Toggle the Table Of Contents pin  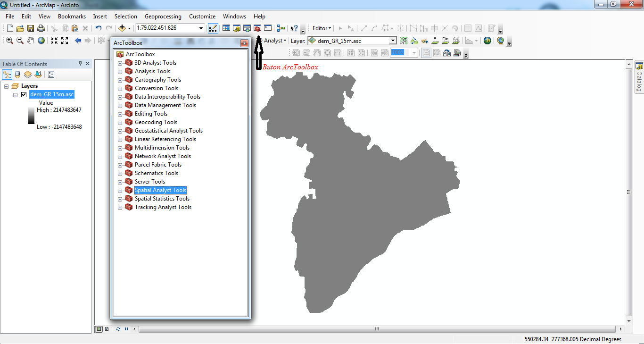tap(80, 64)
